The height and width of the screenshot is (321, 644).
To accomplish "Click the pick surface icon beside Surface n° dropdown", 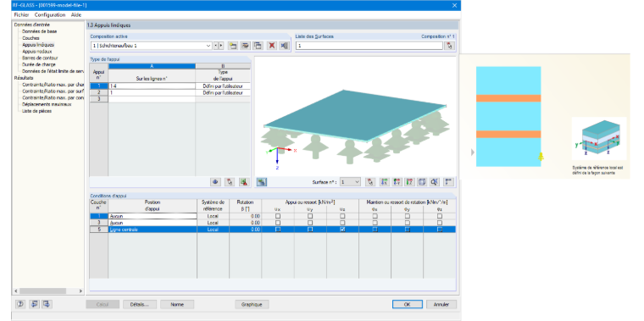I will [370, 182].
